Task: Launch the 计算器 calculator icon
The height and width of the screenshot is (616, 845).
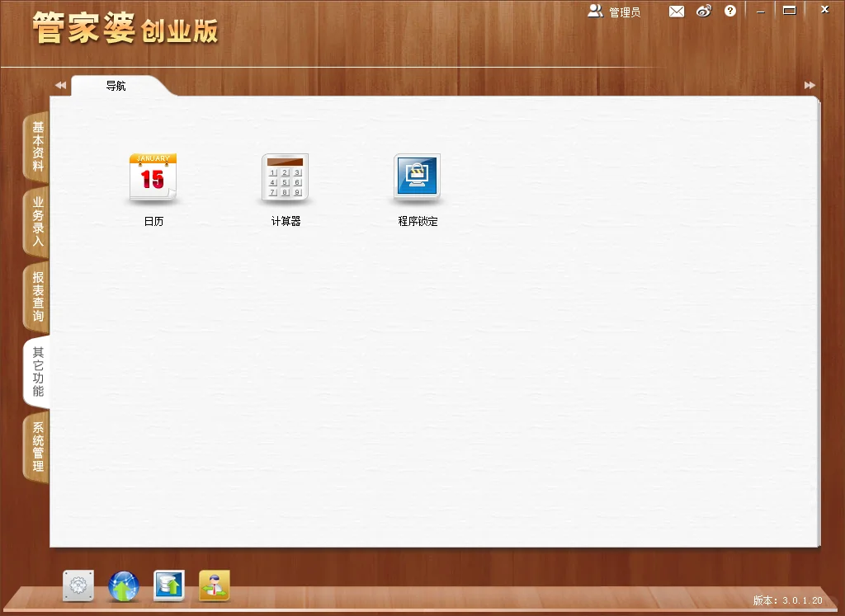Action: tap(285, 177)
